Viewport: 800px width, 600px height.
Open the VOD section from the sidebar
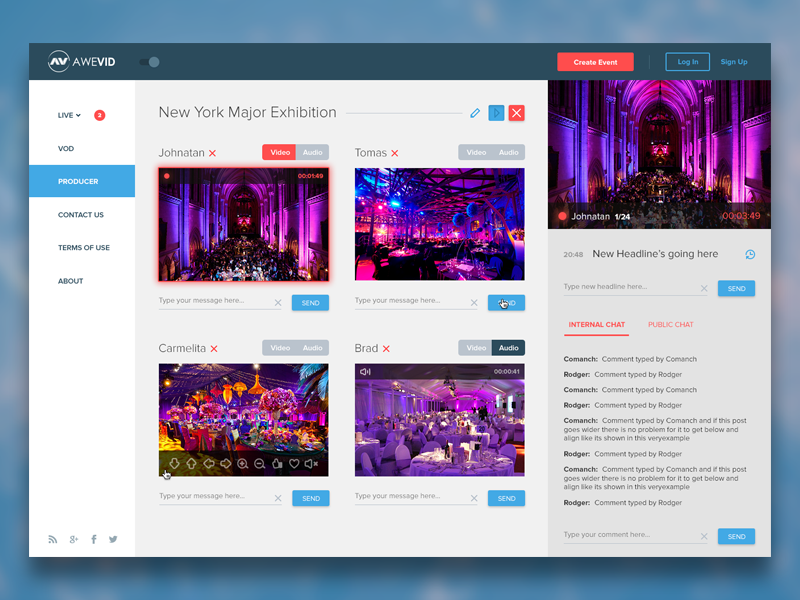[65, 148]
